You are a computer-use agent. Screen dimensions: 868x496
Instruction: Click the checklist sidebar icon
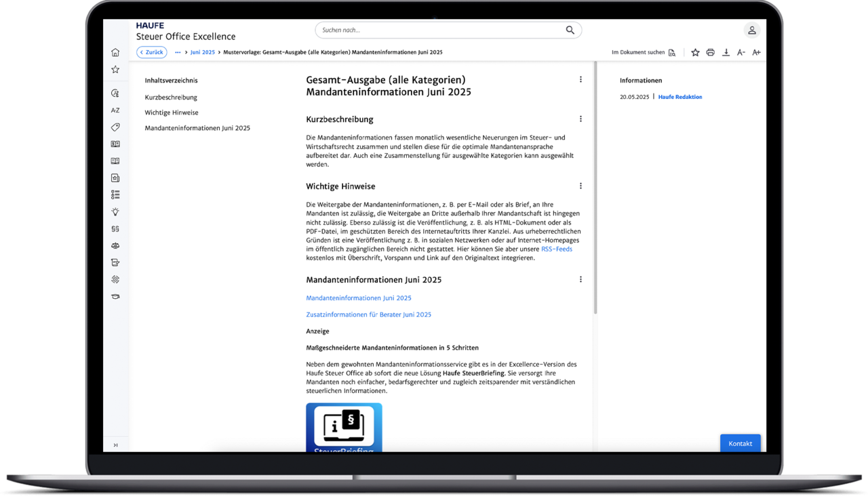point(115,194)
